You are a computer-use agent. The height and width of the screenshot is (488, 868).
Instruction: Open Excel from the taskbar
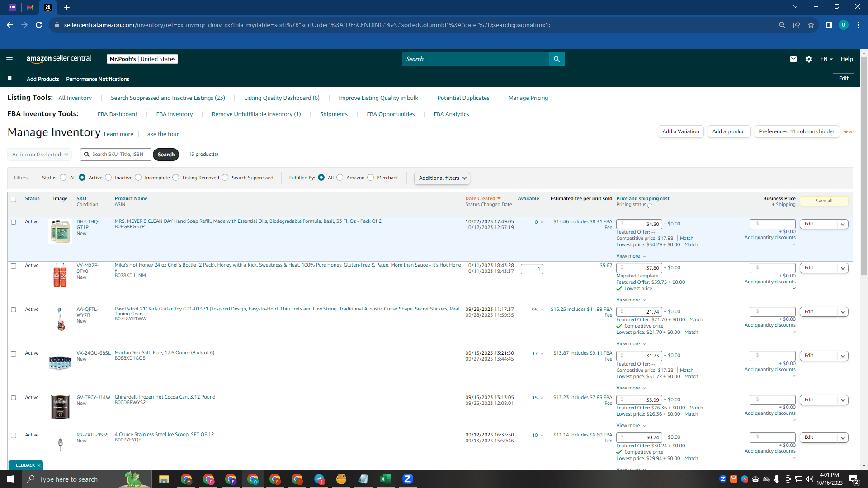[386, 479]
